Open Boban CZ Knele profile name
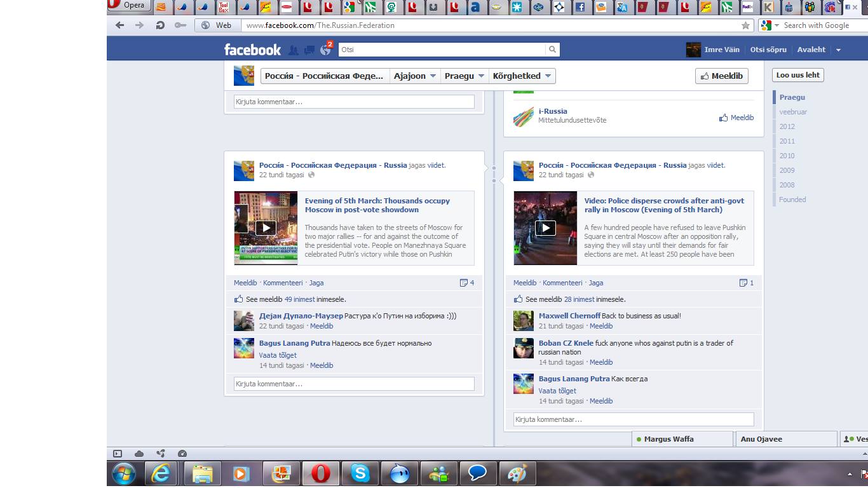This screenshot has height=488, width=868. click(x=566, y=343)
